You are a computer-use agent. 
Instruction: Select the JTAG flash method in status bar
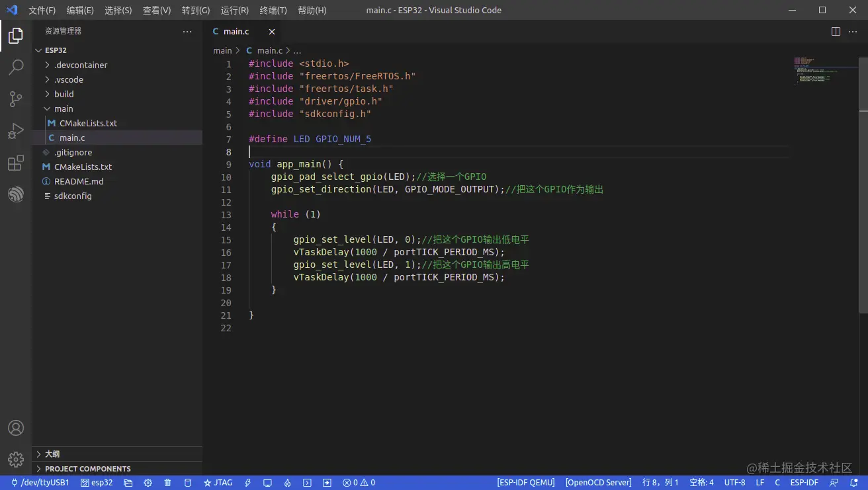point(218,483)
